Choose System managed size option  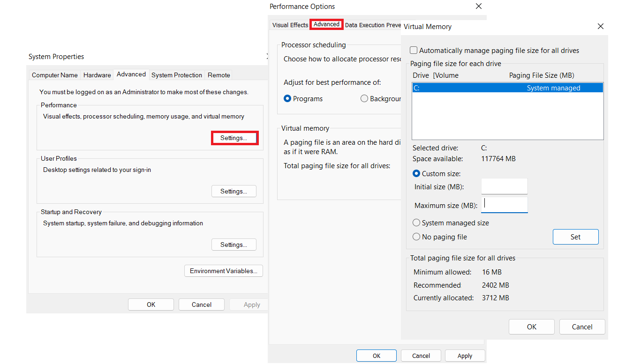[416, 223]
